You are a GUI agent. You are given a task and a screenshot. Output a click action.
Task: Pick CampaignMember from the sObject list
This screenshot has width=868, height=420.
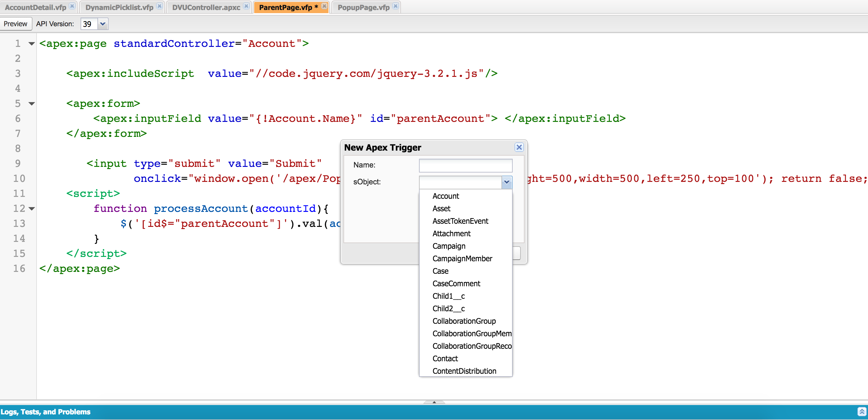click(x=465, y=258)
